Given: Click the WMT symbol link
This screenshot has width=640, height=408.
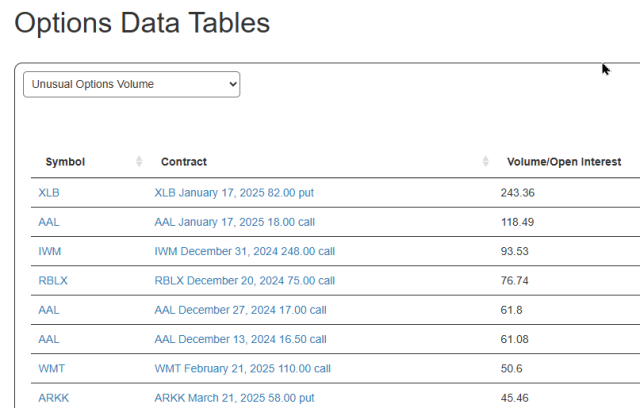Looking at the screenshot, I should [51, 369].
